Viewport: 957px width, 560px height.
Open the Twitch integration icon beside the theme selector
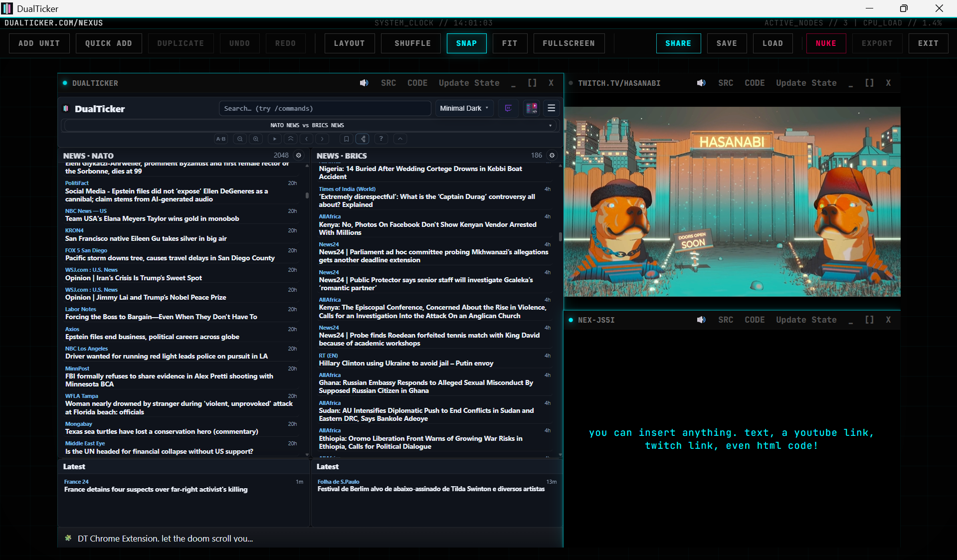508,108
